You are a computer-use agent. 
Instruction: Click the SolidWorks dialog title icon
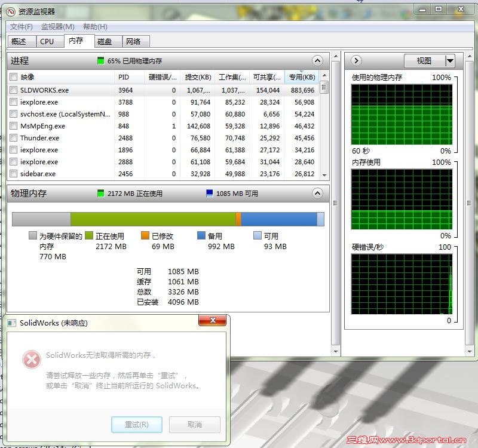(x=11, y=323)
